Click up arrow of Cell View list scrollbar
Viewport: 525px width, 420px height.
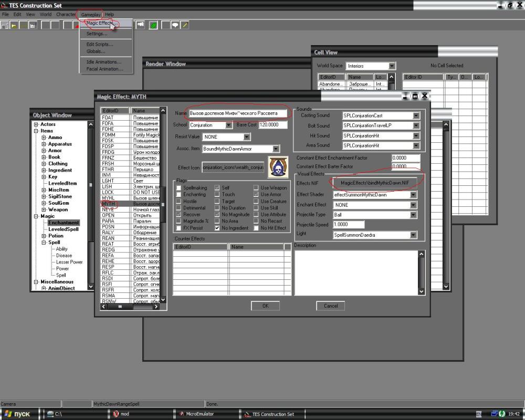click(392, 77)
